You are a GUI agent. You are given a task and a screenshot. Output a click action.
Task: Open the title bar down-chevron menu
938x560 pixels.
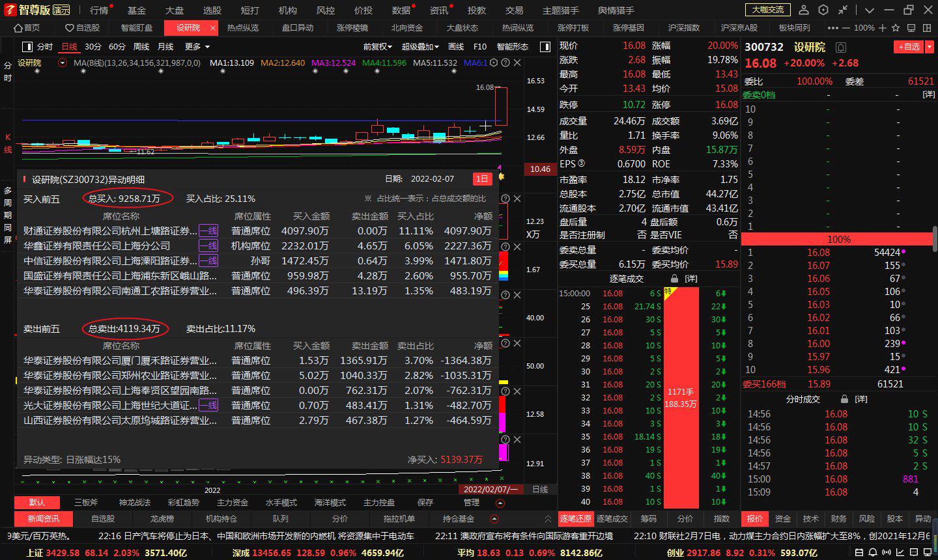click(870, 10)
